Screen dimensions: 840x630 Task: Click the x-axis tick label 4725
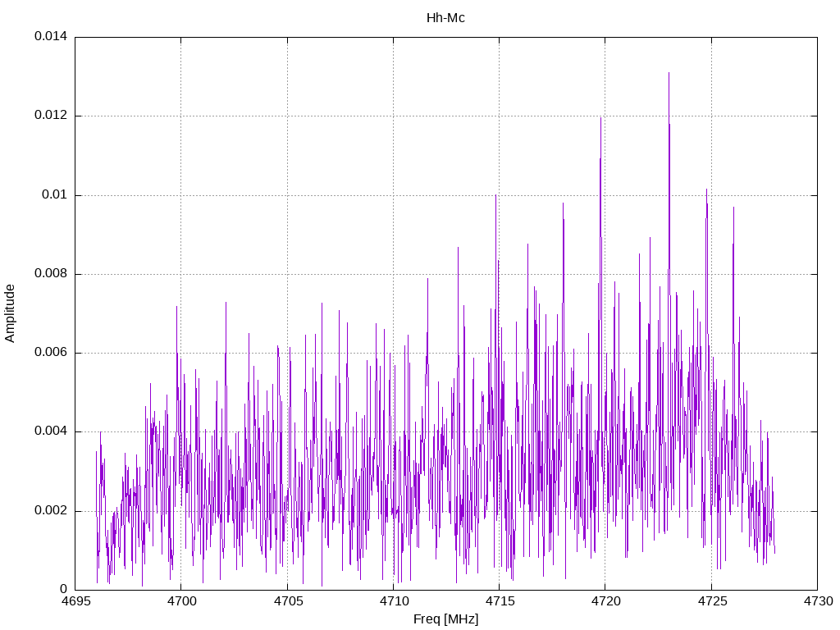[x=711, y=601]
